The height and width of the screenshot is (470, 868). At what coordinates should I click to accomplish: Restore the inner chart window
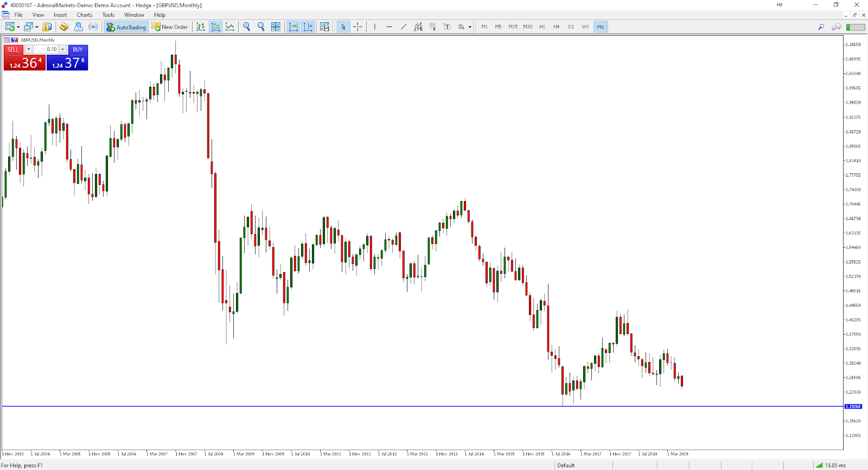point(855,15)
